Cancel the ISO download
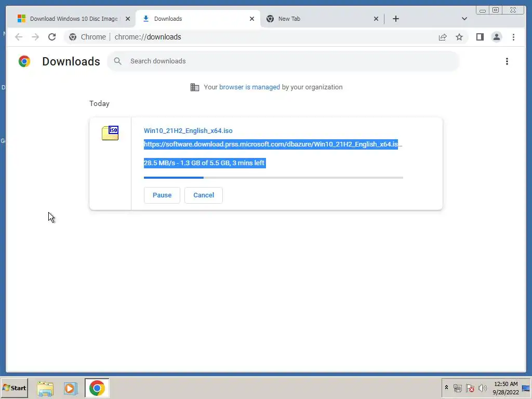532x399 pixels. (204, 195)
